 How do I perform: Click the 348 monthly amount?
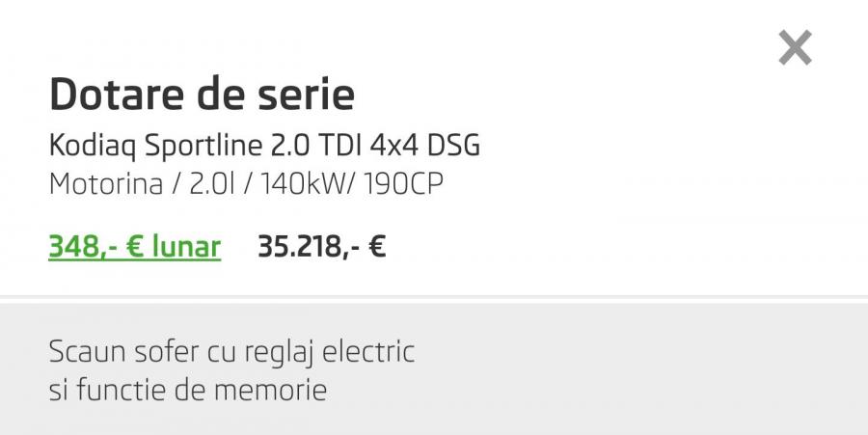coord(72,248)
